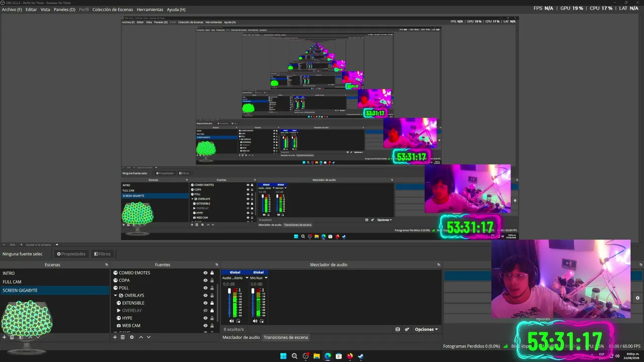Add a new source in Fuentes panel
The height and width of the screenshot is (362, 644).
(x=115, y=337)
